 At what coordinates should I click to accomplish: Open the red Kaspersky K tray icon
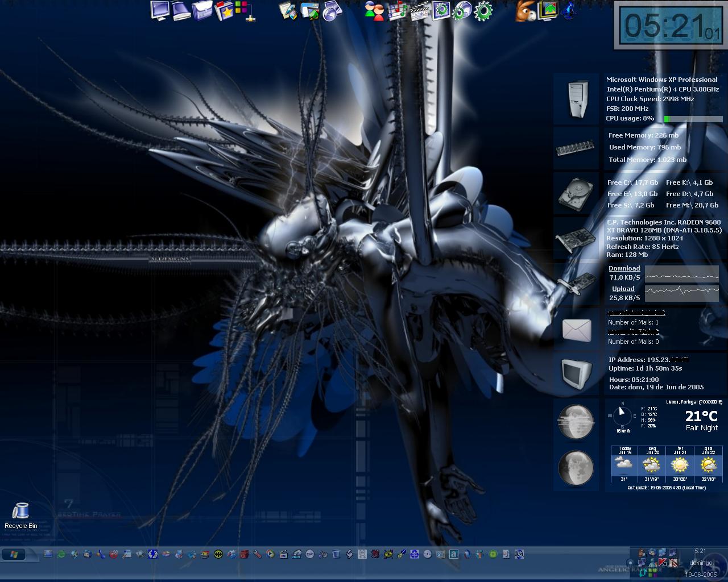(x=661, y=562)
